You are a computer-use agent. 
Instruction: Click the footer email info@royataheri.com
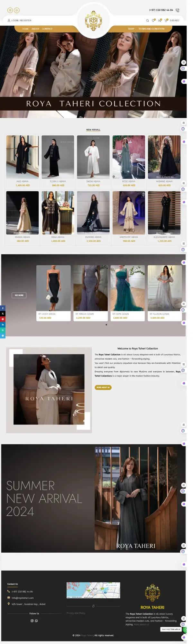point(23,598)
